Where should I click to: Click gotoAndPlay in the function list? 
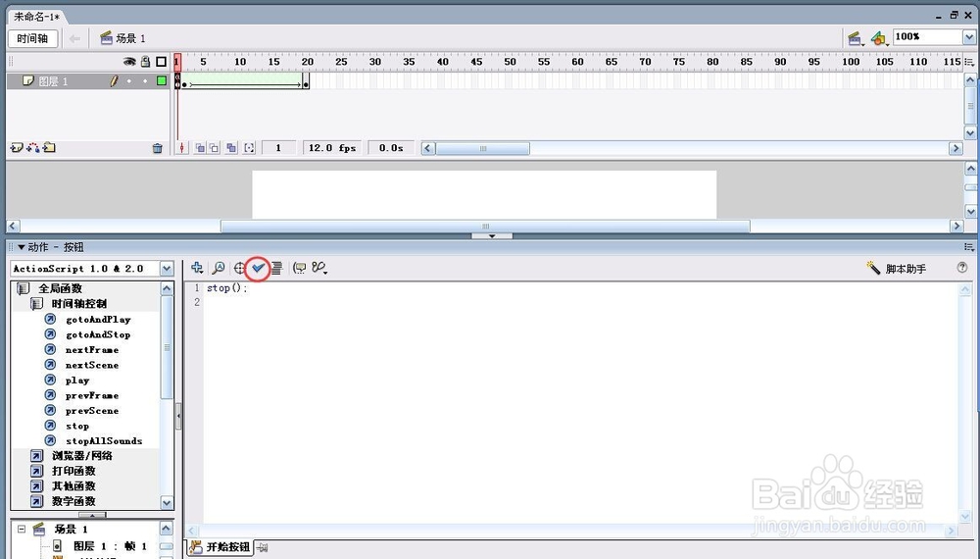pyautogui.click(x=98, y=319)
